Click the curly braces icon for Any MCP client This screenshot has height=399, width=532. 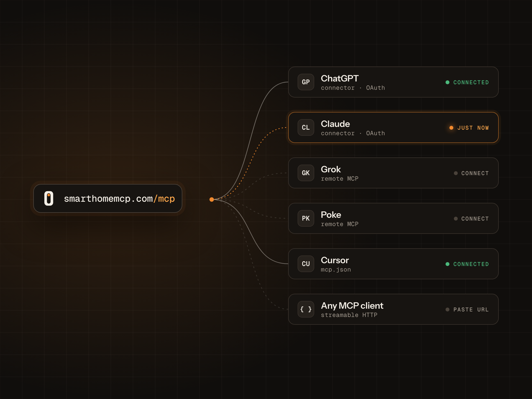tap(306, 309)
